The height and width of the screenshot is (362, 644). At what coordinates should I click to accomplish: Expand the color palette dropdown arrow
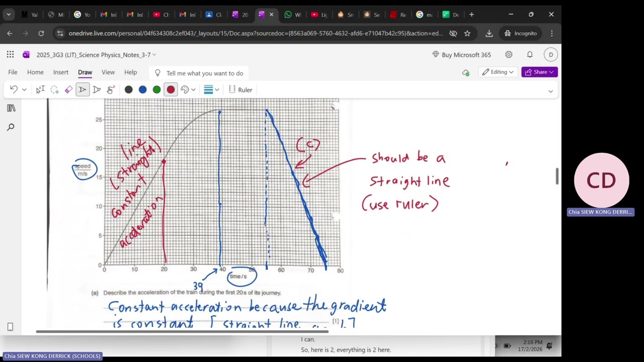[x=193, y=90]
